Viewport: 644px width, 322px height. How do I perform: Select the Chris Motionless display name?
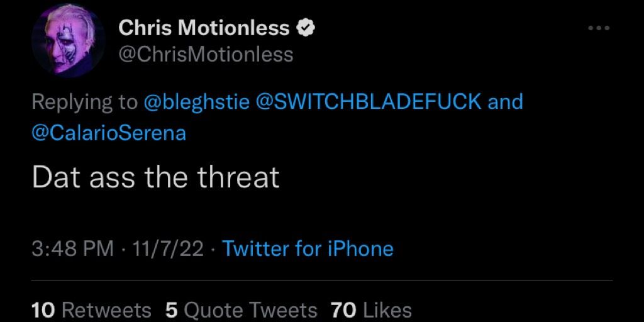tap(204, 28)
